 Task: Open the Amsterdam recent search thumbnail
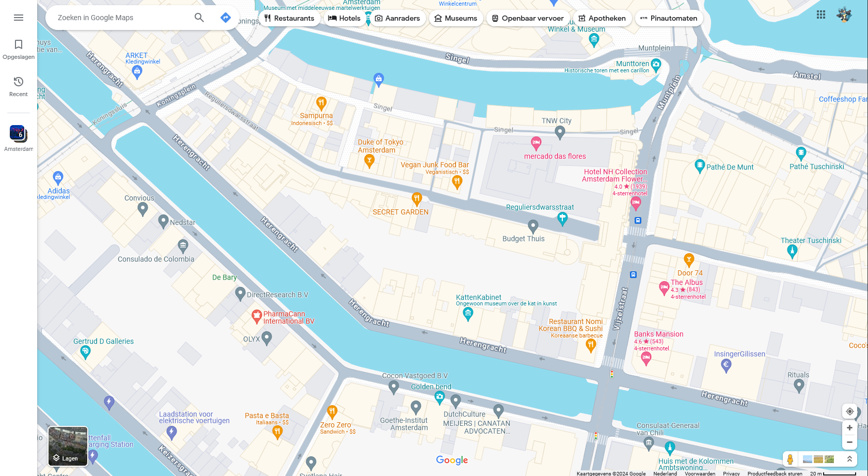point(19,133)
